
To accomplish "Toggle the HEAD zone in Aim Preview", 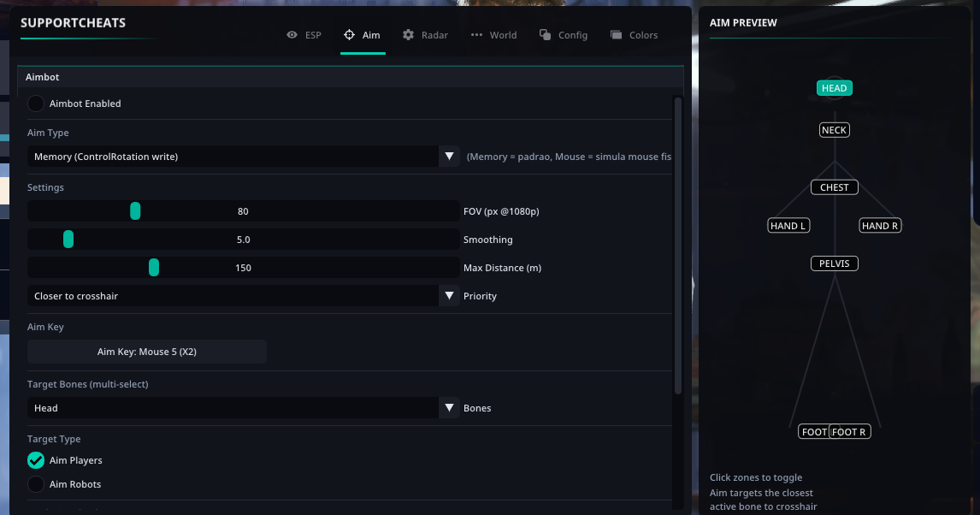I will 835,88.
